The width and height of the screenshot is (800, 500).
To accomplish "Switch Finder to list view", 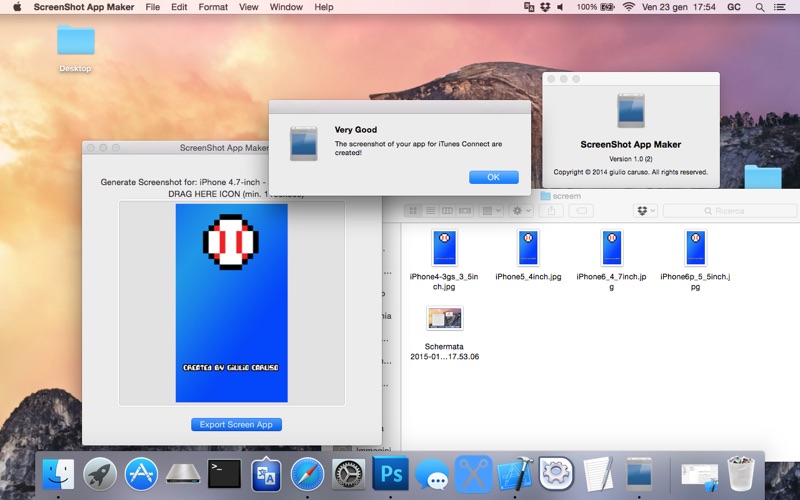I will pos(431,211).
